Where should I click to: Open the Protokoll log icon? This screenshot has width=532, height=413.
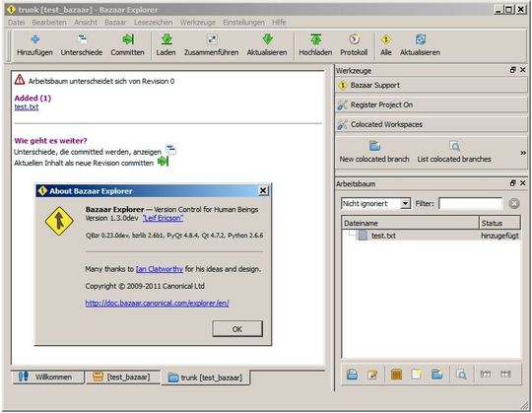pos(354,39)
